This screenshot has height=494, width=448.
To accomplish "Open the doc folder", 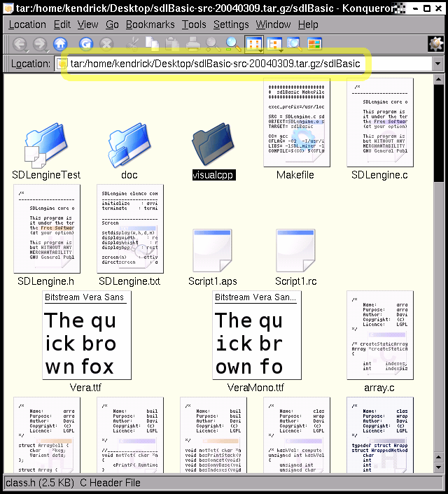I will tap(129, 146).
